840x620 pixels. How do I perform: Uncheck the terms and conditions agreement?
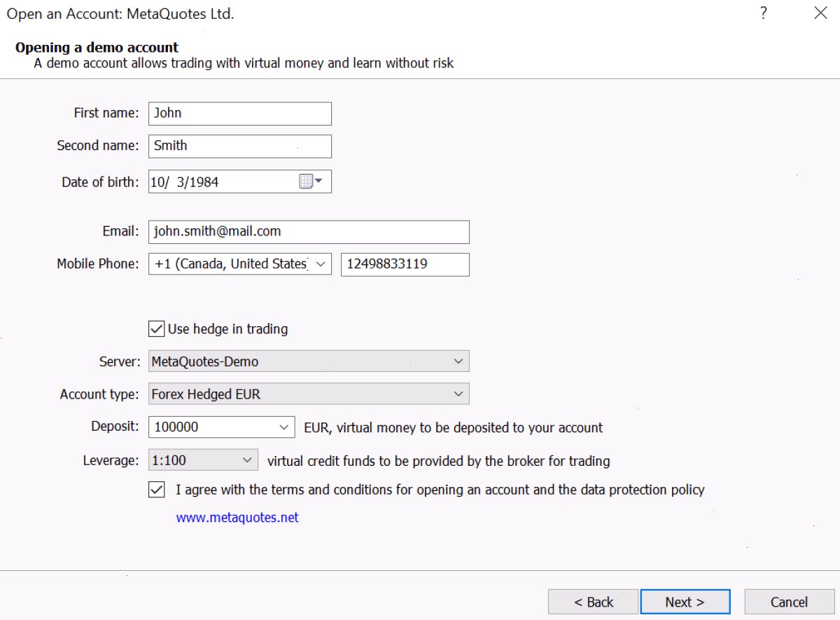coord(157,490)
